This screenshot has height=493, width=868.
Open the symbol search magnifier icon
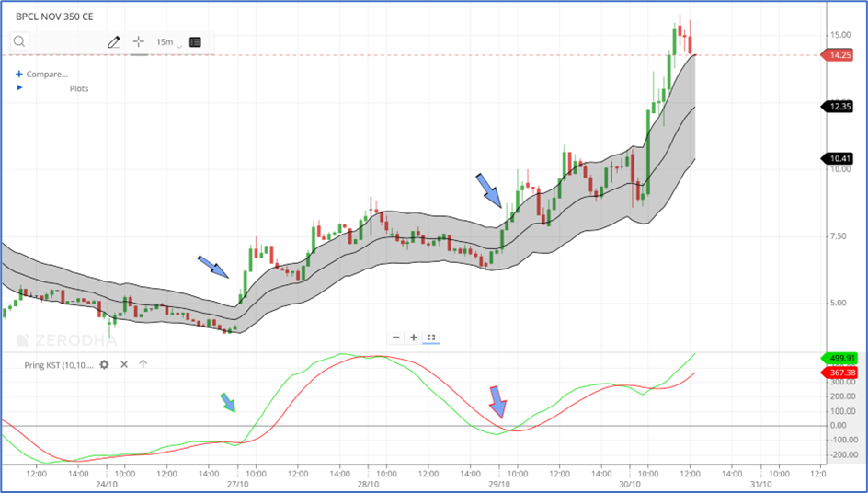pyautogui.click(x=19, y=41)
